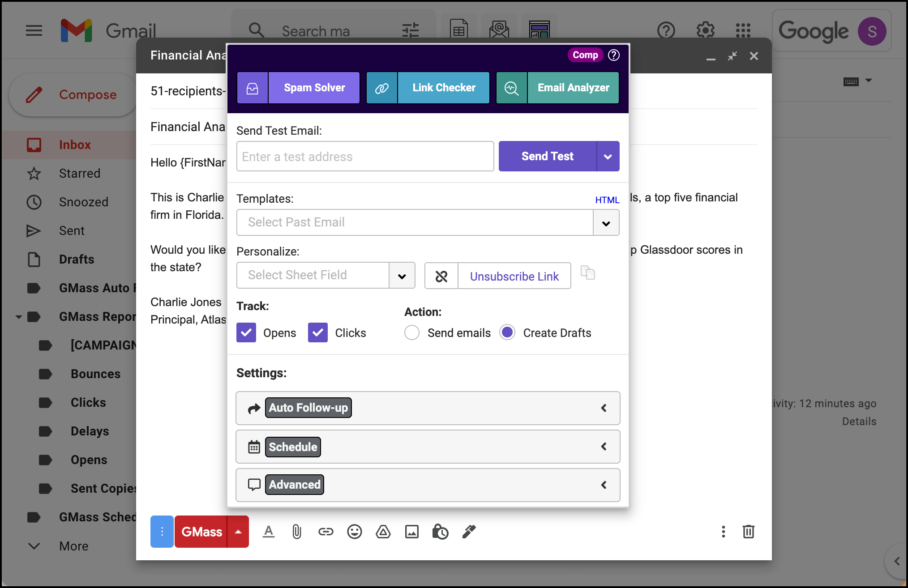Click the insert link icon in compose toolbar

326,532
